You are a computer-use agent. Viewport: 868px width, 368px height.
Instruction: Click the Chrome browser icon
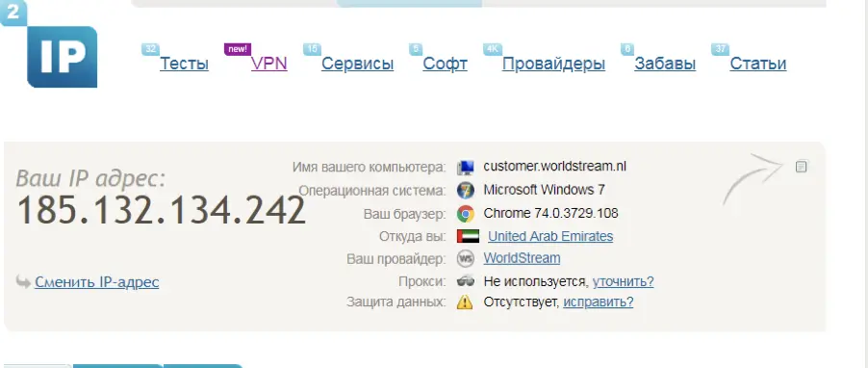pyautogui.click(x=466, y=213)
